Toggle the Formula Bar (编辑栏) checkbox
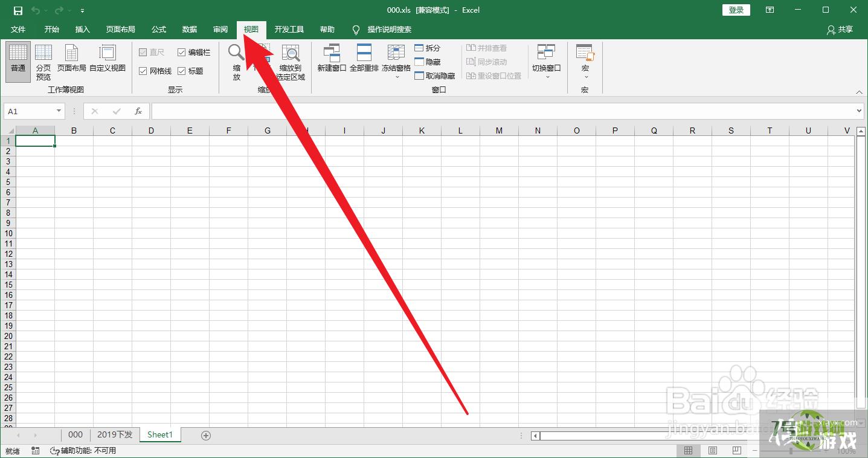Viewport: 868px width, 458px height. [x=181, y=53]
